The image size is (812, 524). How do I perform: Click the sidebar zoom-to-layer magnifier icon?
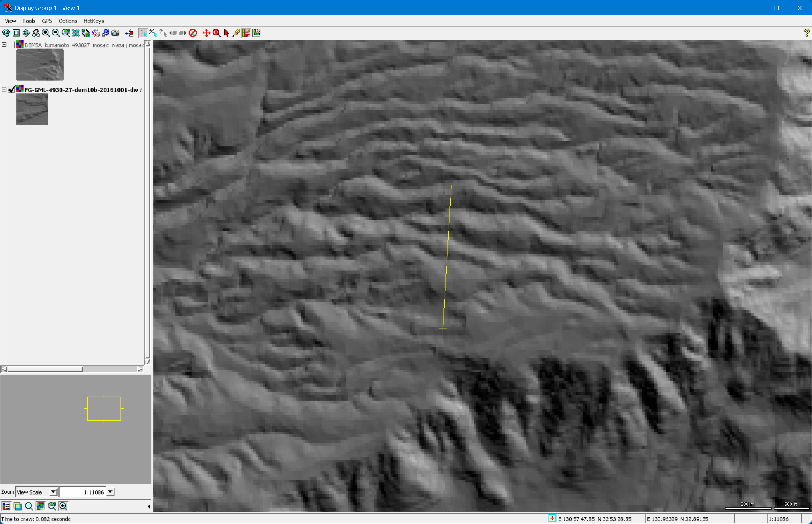click(x=52, y=506)
